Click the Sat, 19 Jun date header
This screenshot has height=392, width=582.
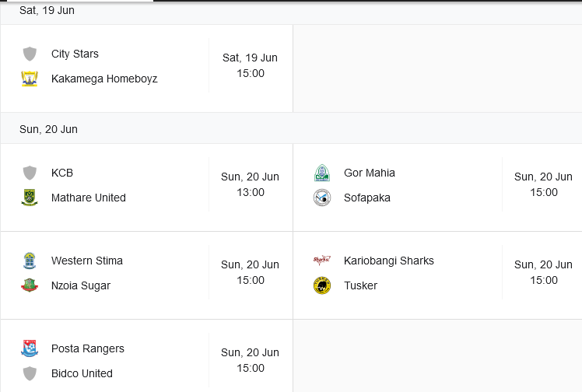47,11
